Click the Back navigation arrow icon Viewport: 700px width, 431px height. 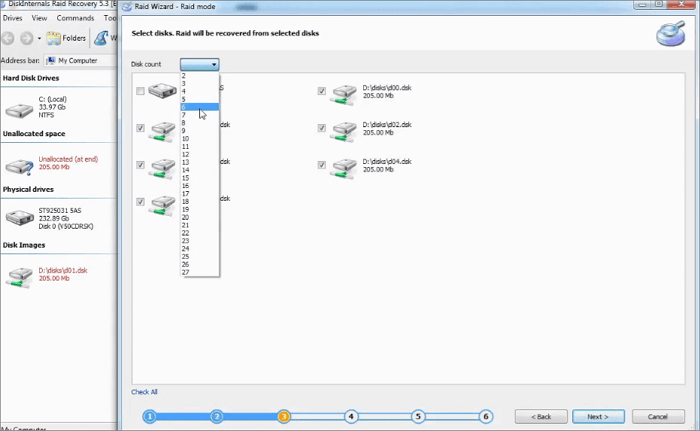click(x=9, y=38)
